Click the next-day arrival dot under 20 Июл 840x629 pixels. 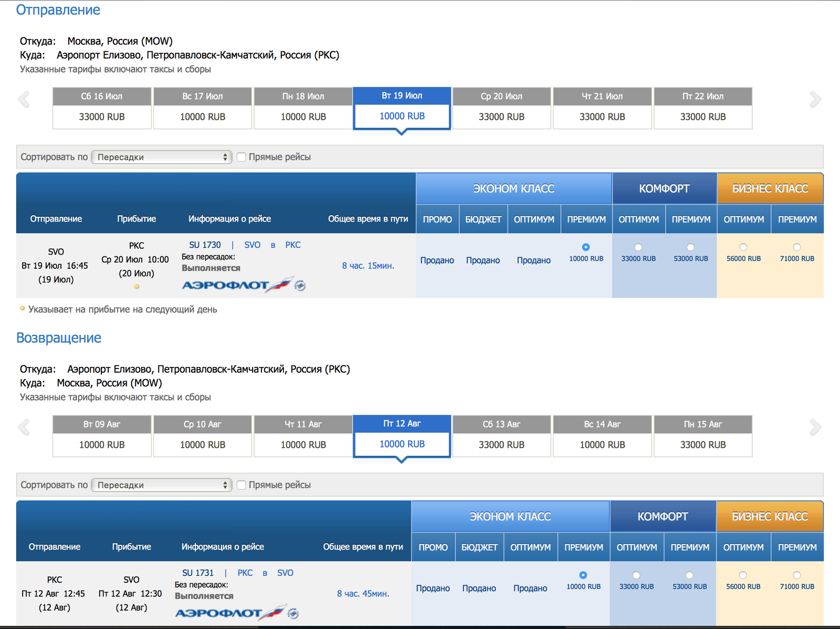(136, 287)
